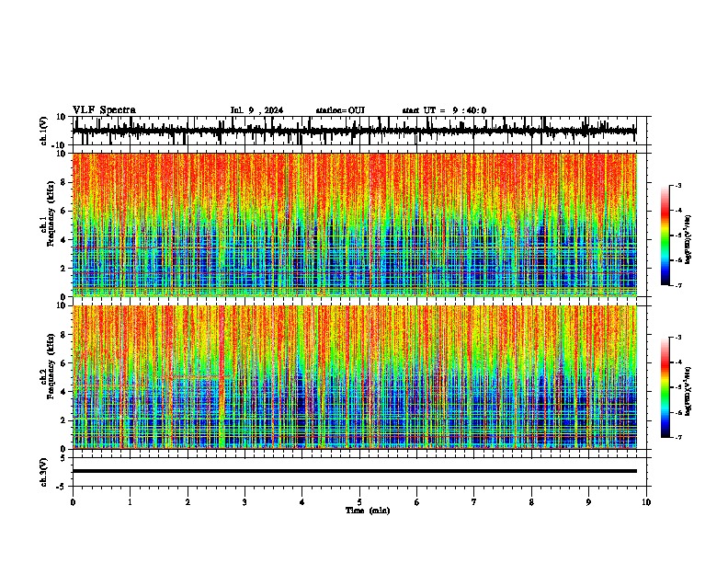Click the "Time (min)" axis label

tap(368, 511)
